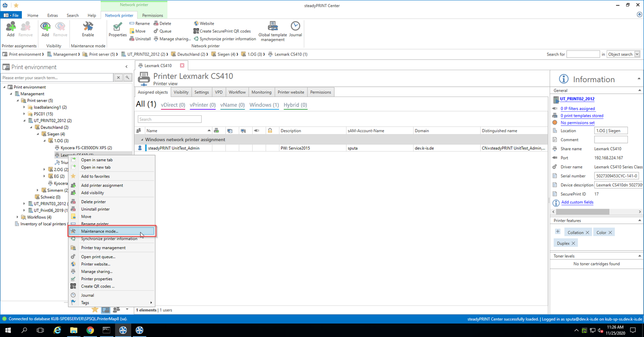
Task: Open the File menu
Action: 11,15
